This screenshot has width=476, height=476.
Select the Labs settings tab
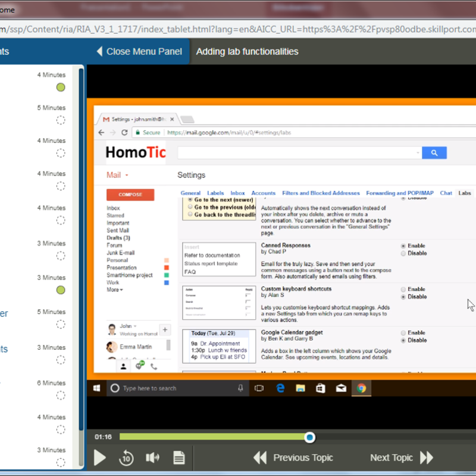point(465,193)
